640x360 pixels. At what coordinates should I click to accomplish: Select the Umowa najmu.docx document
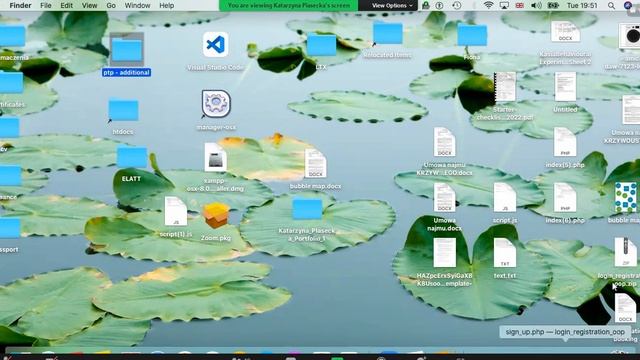tap(444, 198)
